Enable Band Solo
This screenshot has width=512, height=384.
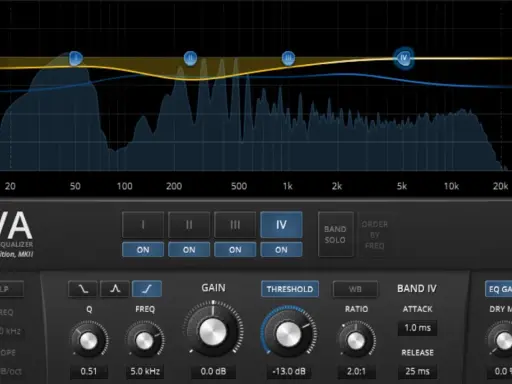pos(336,234)
